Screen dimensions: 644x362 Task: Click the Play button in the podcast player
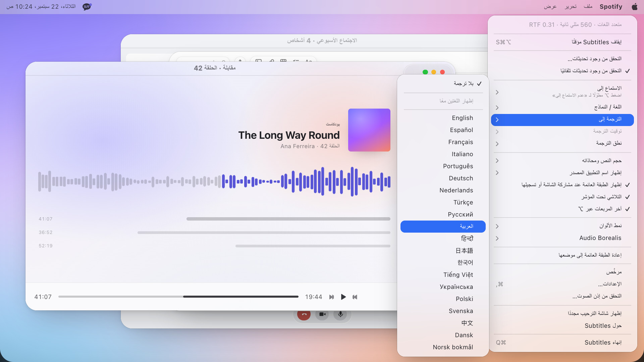point(343,297)
